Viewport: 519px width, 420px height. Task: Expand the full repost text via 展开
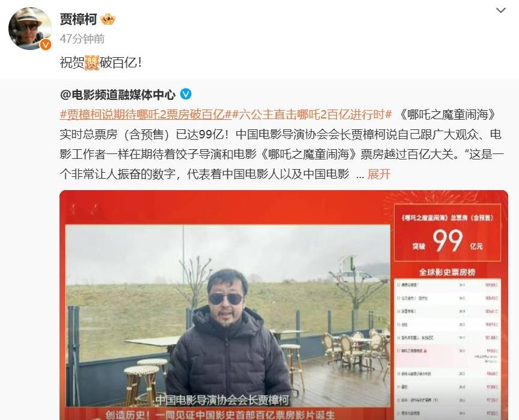379,174
